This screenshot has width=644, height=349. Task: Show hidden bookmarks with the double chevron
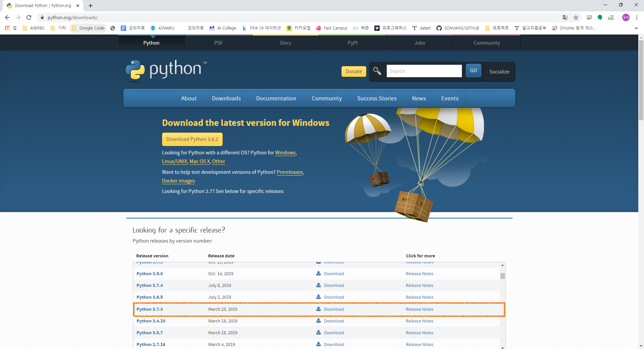[x=636, y=28]
